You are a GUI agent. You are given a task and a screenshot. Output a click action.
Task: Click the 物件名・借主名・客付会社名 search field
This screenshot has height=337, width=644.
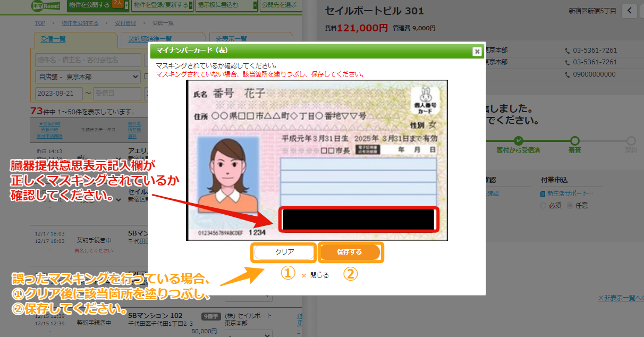88,60
